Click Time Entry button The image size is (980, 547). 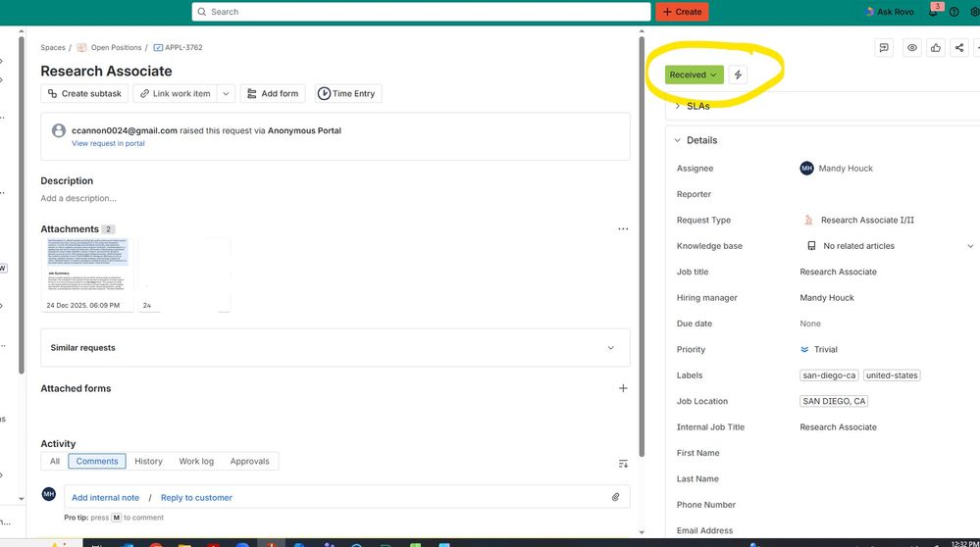point(347,94)
